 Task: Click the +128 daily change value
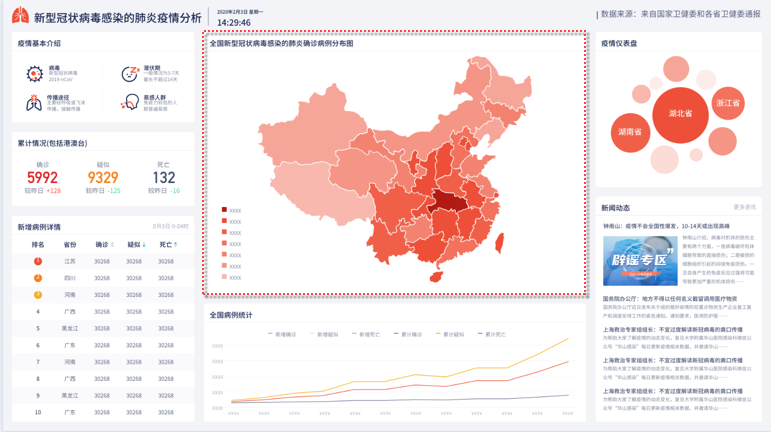54,191
